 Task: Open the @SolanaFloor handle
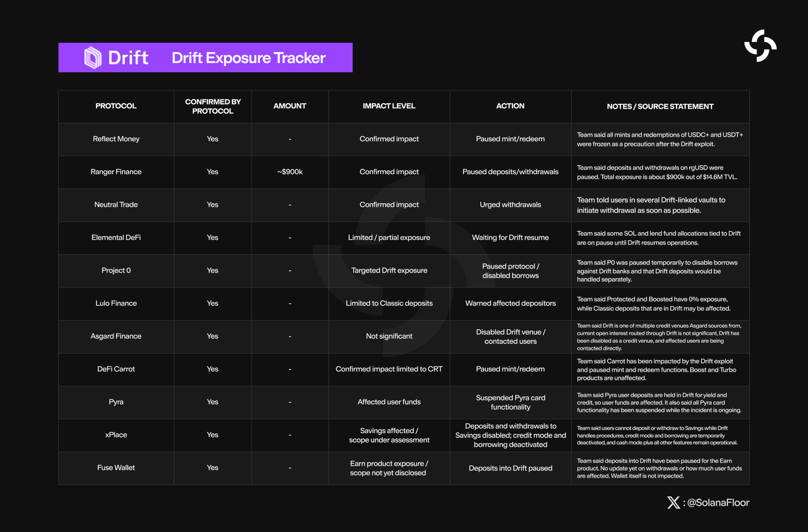(x=718, y=502)
